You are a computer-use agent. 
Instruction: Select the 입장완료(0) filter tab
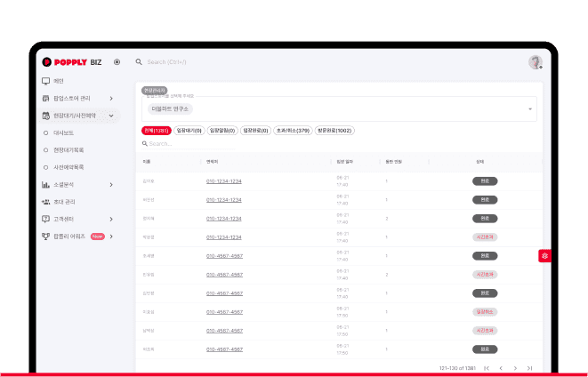pos(255,131)
